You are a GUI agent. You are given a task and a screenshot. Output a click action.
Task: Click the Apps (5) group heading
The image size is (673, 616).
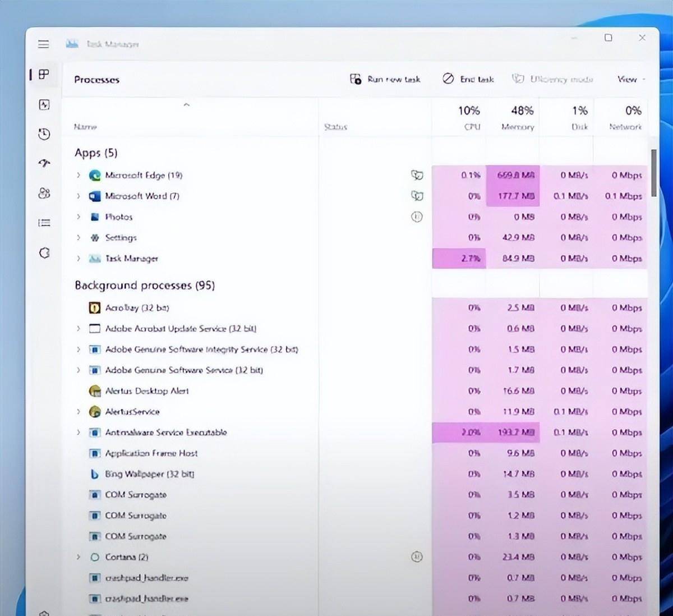96,153
